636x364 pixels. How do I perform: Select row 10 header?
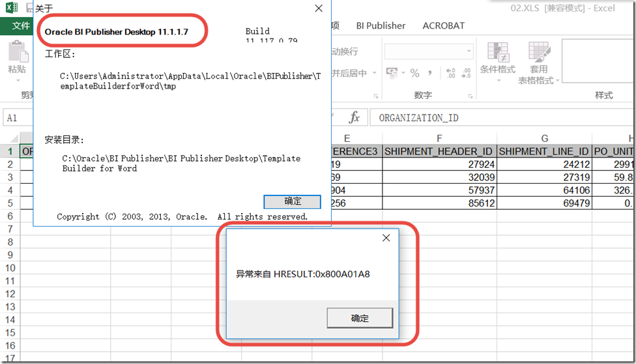point(10,268)
